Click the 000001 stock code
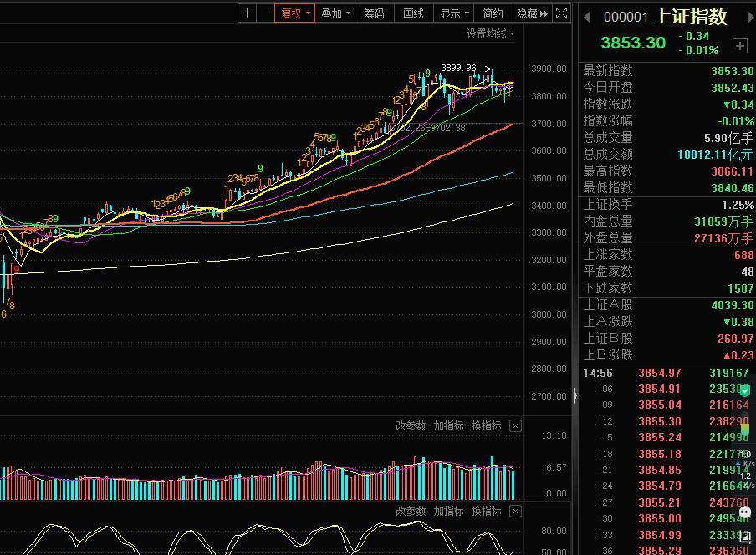This screenshot has width=756, height=555. (626, 18)
